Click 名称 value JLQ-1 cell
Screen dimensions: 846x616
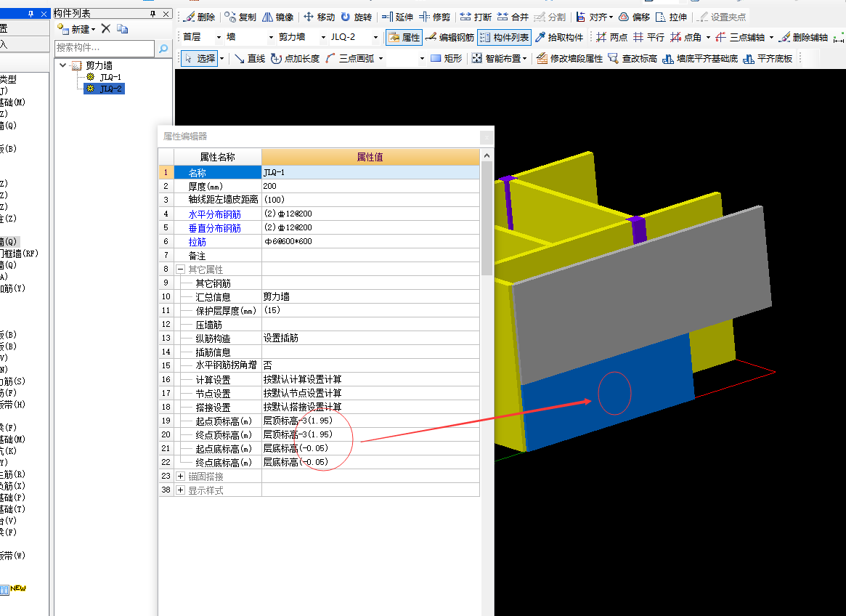click(x=370, y=172)
